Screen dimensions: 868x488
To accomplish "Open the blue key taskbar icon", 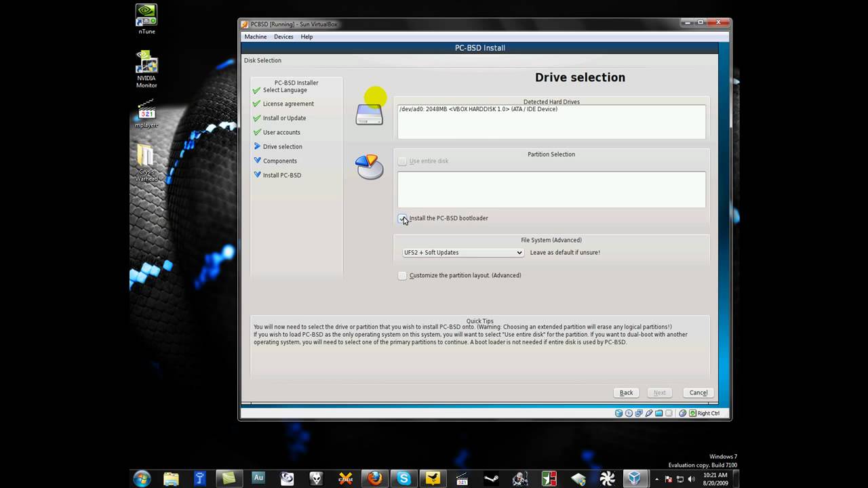I will 200,479.
